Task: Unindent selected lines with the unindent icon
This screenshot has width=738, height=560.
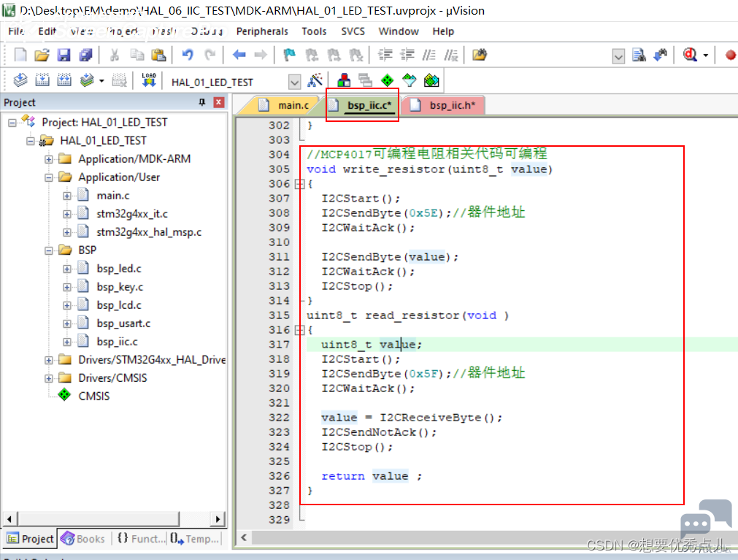Action: pos(407,55)
